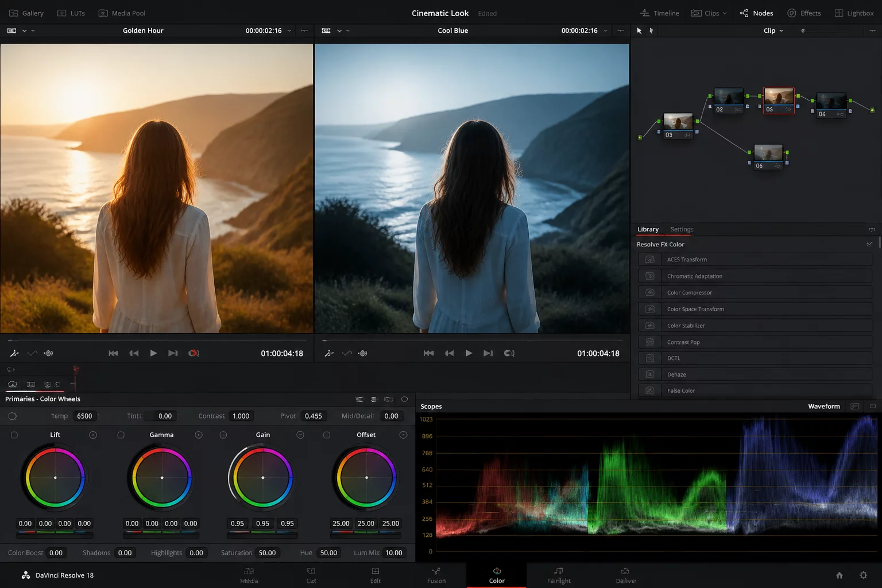The height and width of the screenshot is (588, 882).
Task: Click the Saturation value field
Action: click(x=268, y=553)
